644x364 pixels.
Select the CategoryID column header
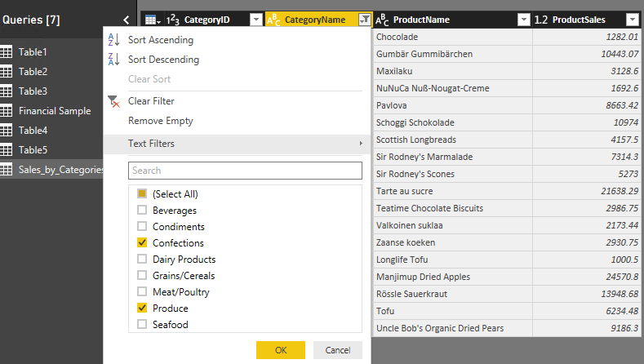point(207,20)
